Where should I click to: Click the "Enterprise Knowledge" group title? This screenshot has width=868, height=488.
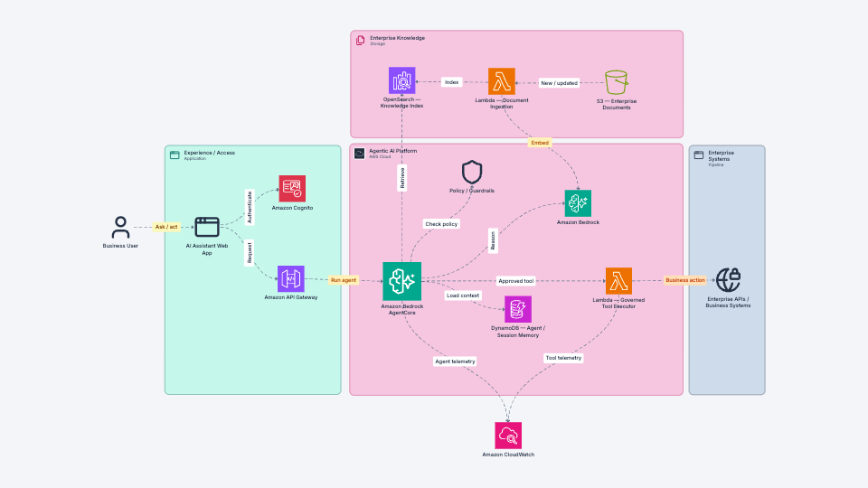coord(398,38)
